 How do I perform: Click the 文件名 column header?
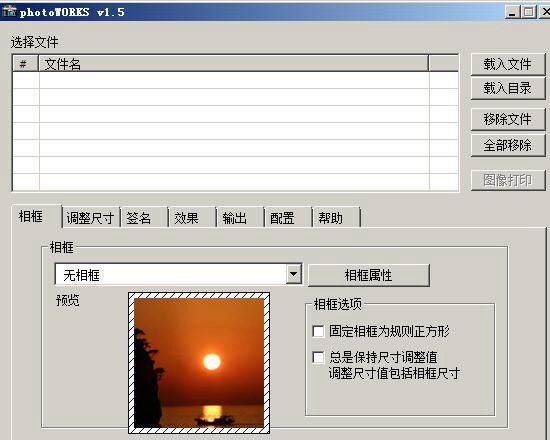point(234,64)
